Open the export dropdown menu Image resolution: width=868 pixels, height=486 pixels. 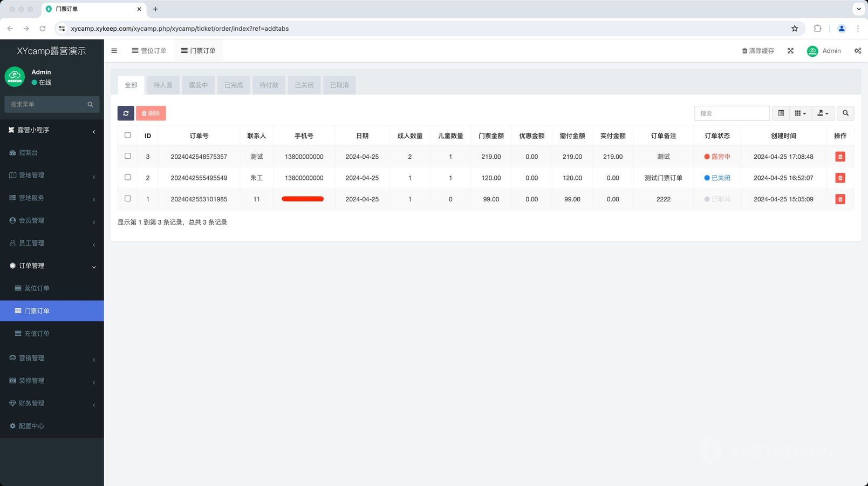[x=823, y=113]
